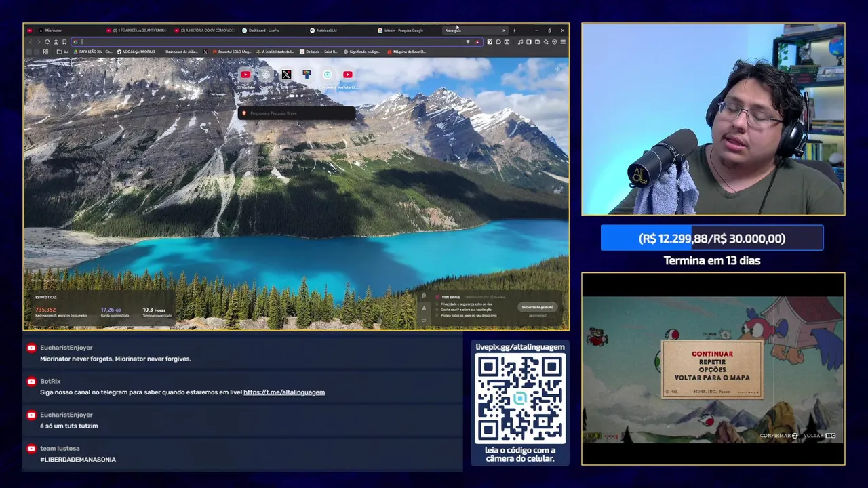Open a new tab with plus button
The height and width of the screenshot is (488, 868).
point(514,30)
